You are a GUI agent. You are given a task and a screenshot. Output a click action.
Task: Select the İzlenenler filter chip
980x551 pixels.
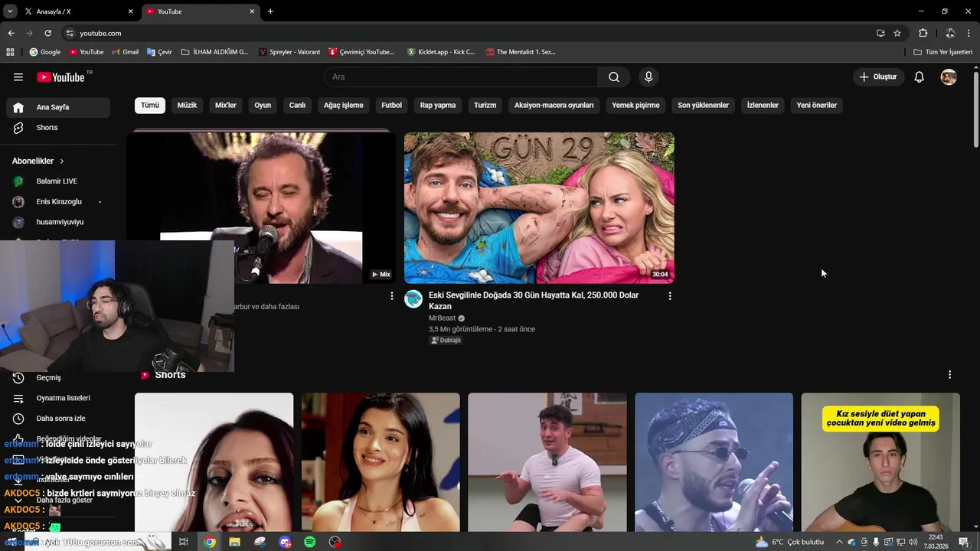(x=763, y=105)
